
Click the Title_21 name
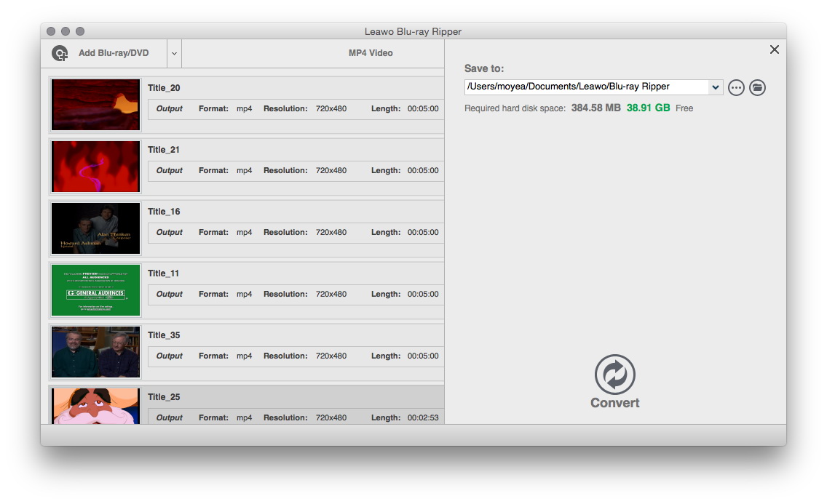pyautogui.click(x=164, y=150)
